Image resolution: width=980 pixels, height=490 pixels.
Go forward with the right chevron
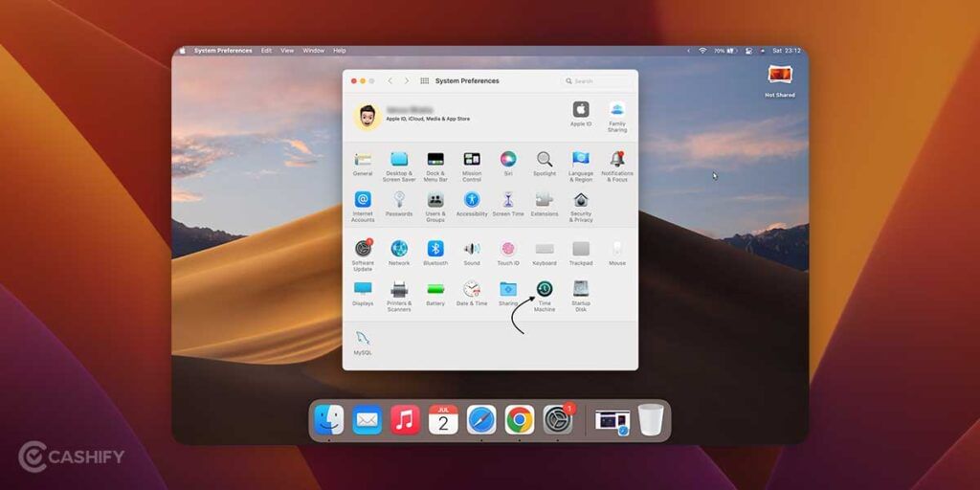[406, 80]
